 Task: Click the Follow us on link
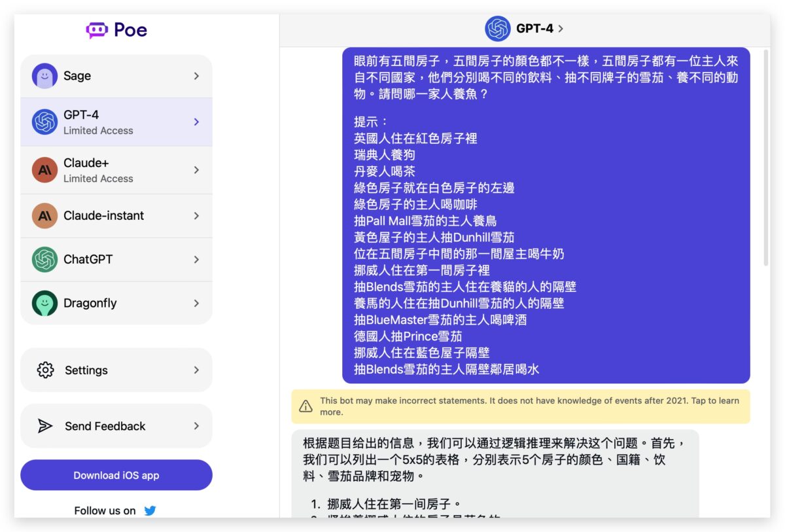pos(105,511)
